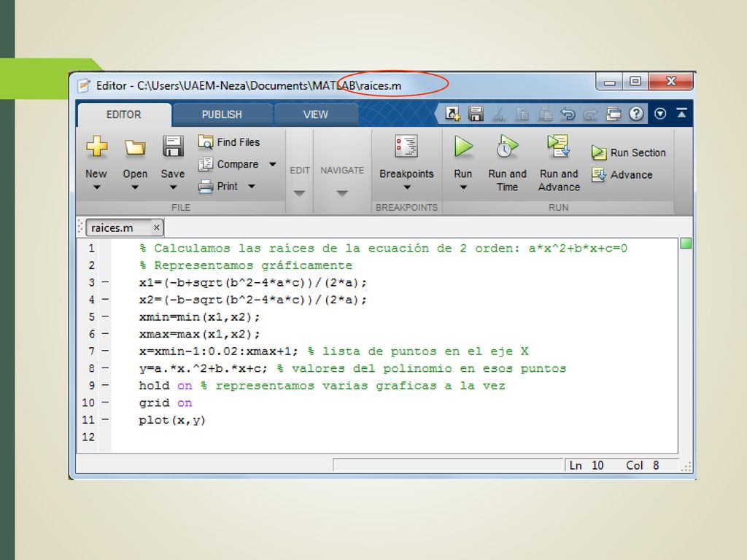The height and width of the screenshot is (560, 747).
Task: Click code line 'plot(x,y)'
Action: 172,420
